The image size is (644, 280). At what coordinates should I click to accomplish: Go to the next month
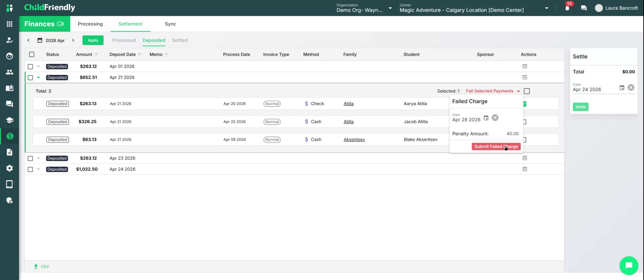click(73, 40)
